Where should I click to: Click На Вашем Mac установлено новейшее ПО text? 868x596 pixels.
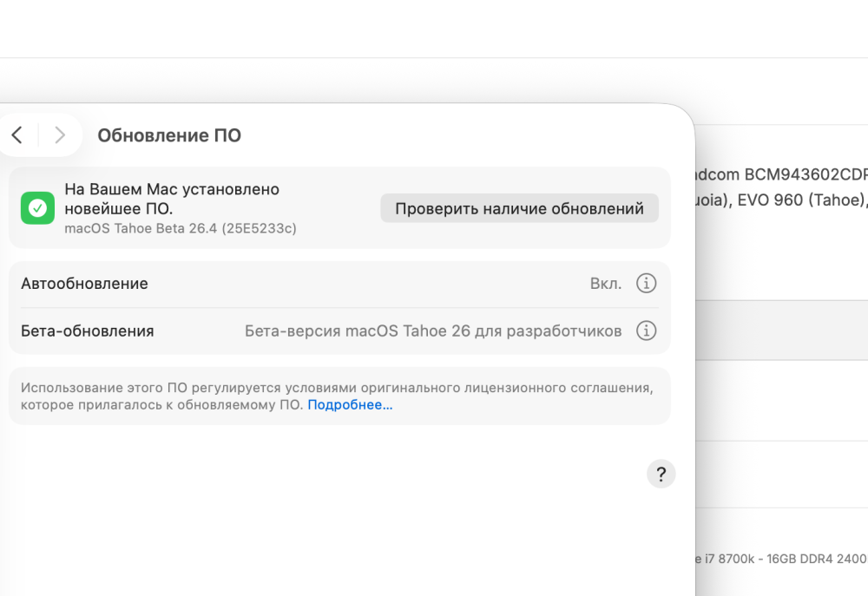[x=172, y=199]
